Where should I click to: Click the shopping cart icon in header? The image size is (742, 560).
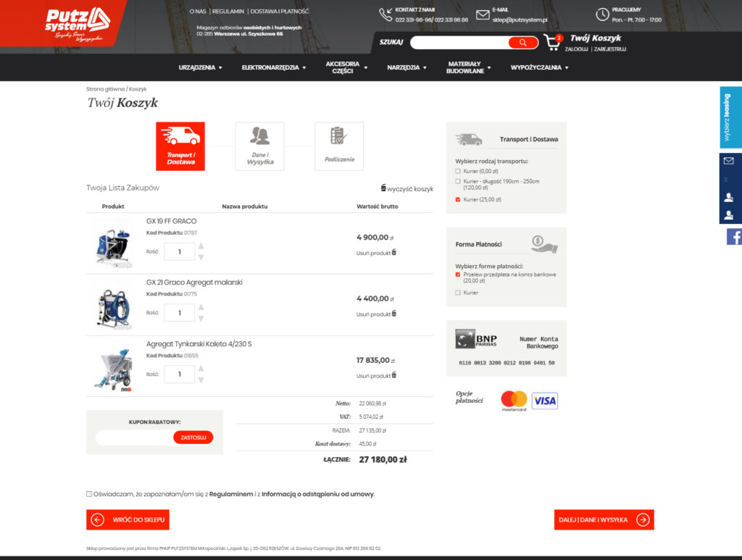tap(553, 43)
